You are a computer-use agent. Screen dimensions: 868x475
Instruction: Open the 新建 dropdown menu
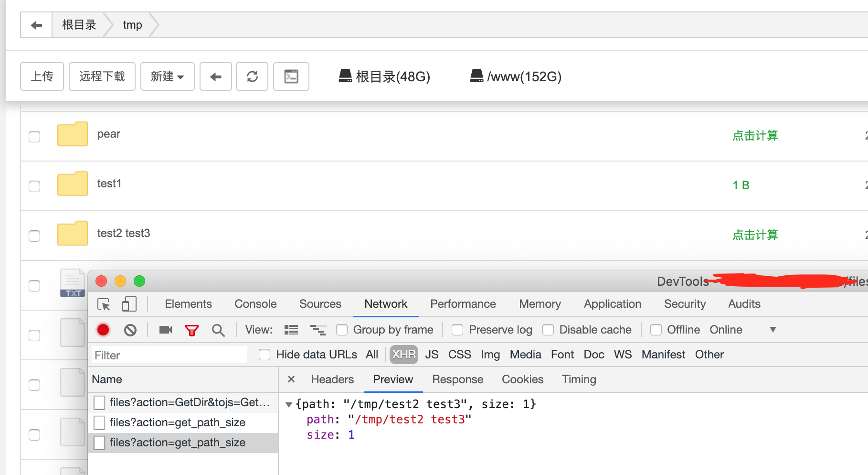click(167, 76)
